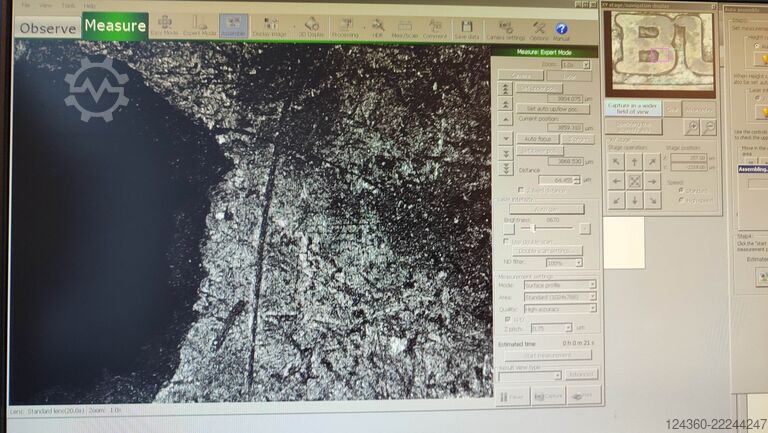Viewport: 768px width, 433px height.
Task: Toggle the checkbox below Distance field
Action: [521, 190]
